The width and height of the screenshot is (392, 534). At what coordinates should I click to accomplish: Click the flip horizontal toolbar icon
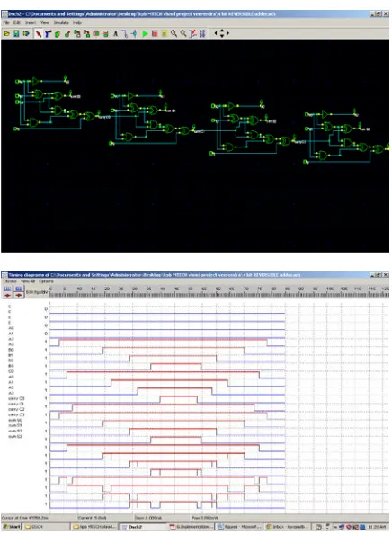point(96,33)
